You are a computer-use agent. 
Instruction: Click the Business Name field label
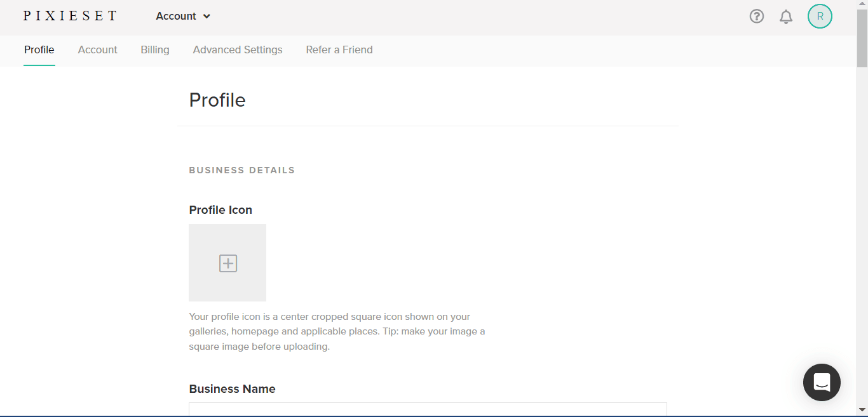[x=232, y=389]
